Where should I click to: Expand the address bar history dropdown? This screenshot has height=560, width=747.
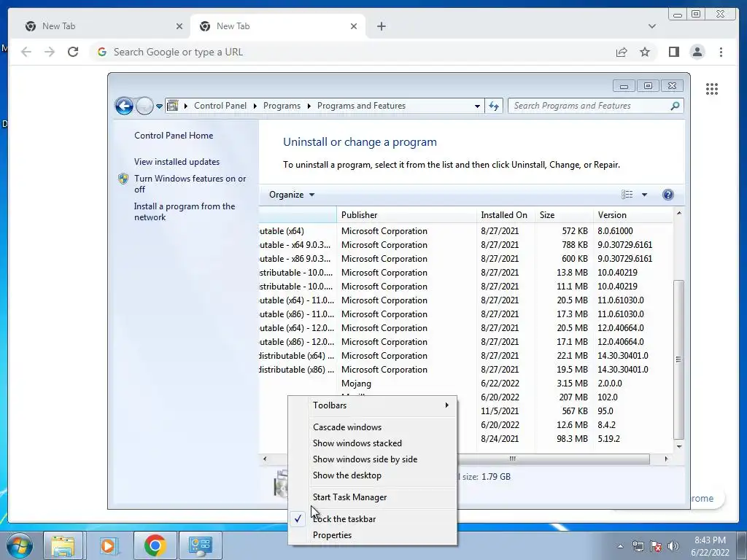pyautogui.click(x=477, y=106)
